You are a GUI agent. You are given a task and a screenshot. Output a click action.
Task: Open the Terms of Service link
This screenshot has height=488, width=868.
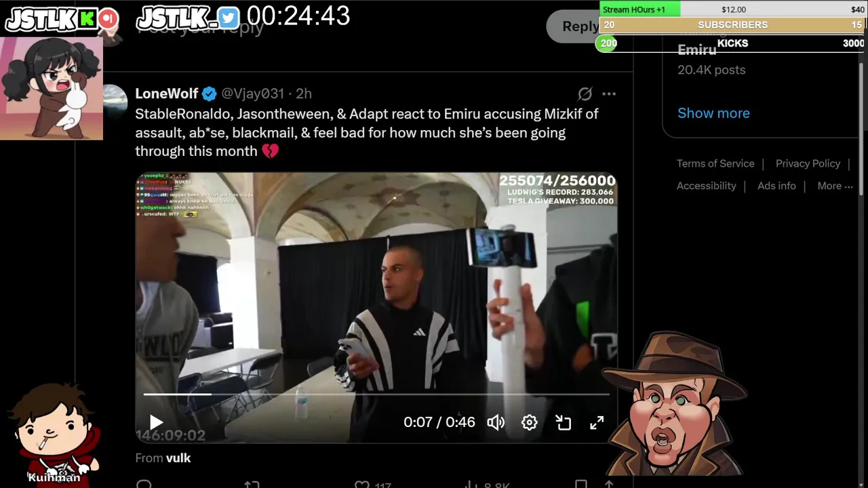click(x=715, y=163)
